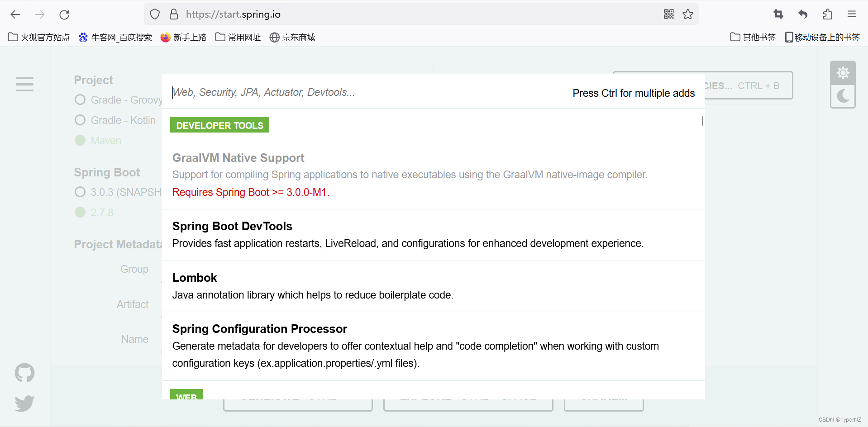This screenshot has height=427, width=868.
Task: Add Spring Configuration Processor dependency
Action: 434,346
